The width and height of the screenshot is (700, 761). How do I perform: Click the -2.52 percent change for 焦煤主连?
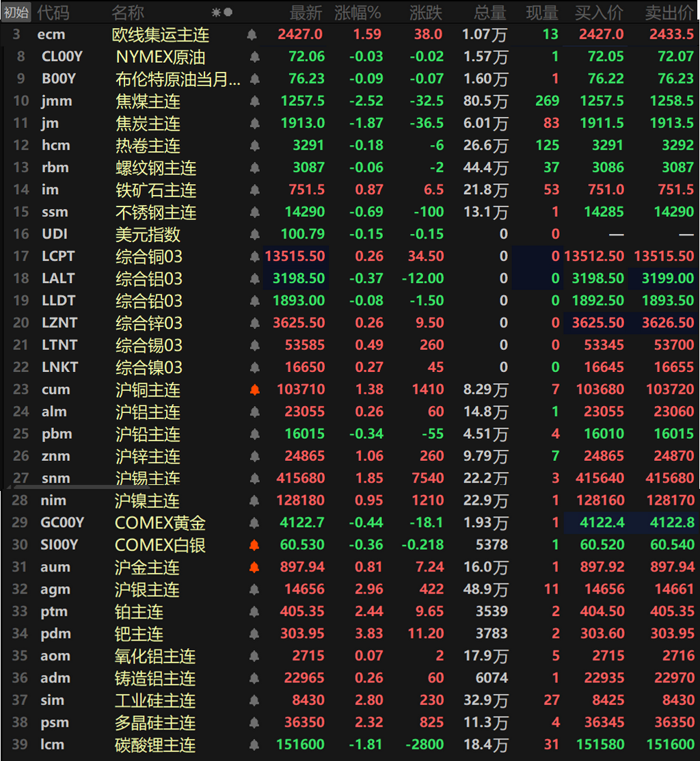tap(366, 101)
